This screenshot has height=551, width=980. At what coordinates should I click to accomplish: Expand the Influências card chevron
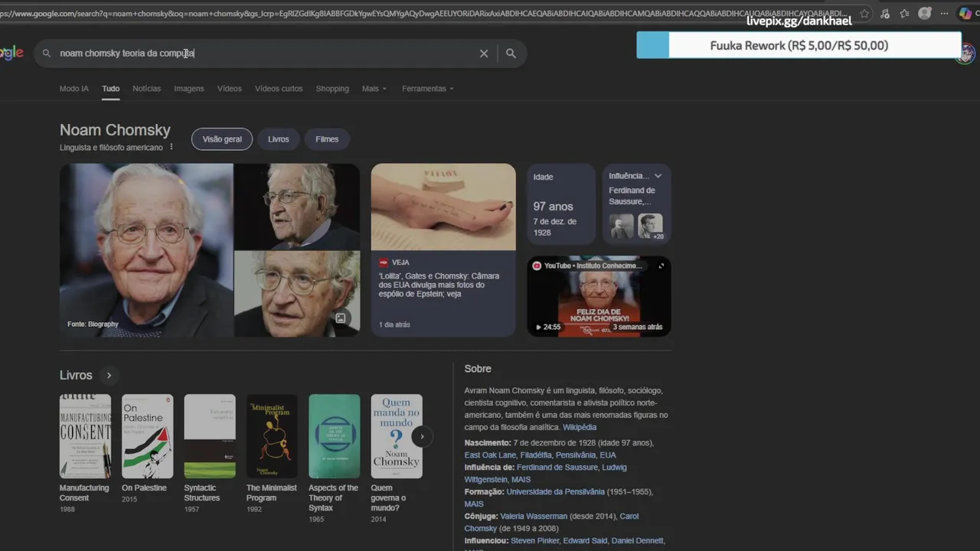[x=658, y=176]
